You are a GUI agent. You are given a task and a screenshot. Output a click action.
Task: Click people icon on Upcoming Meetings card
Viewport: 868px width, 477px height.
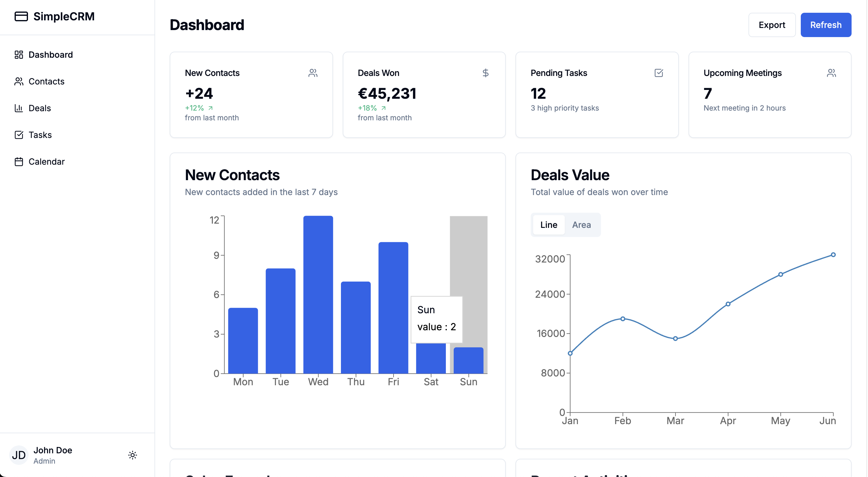click(831, 73)
